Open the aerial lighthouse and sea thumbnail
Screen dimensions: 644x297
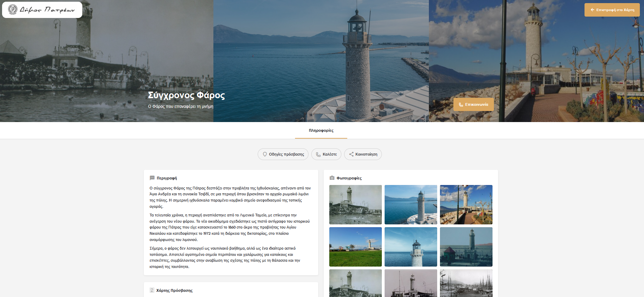coord(411,205)
